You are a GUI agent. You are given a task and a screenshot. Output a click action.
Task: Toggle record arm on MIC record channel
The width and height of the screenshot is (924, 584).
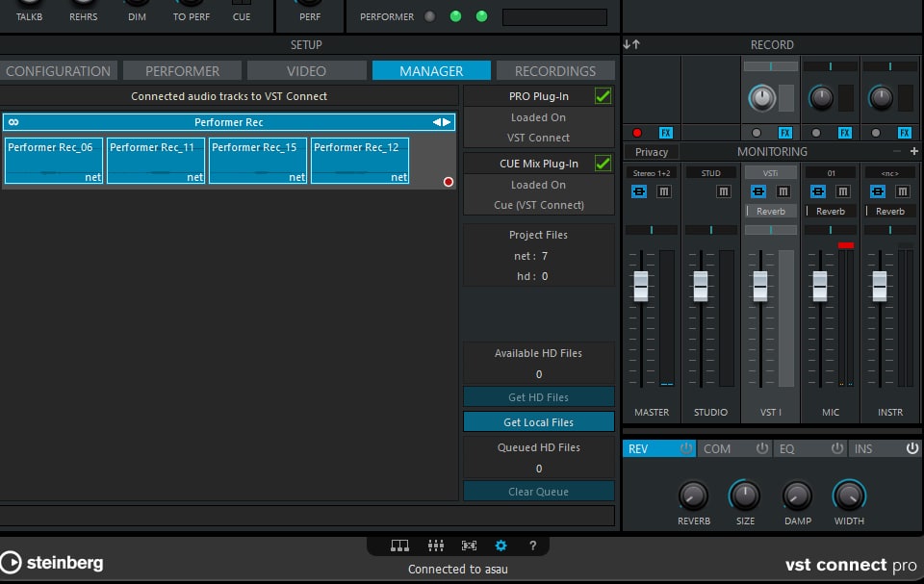(816, 133)
